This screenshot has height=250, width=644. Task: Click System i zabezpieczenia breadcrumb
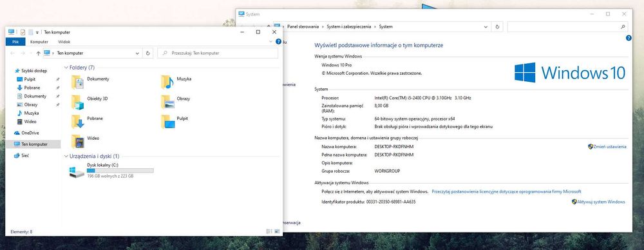pos(348,26)
